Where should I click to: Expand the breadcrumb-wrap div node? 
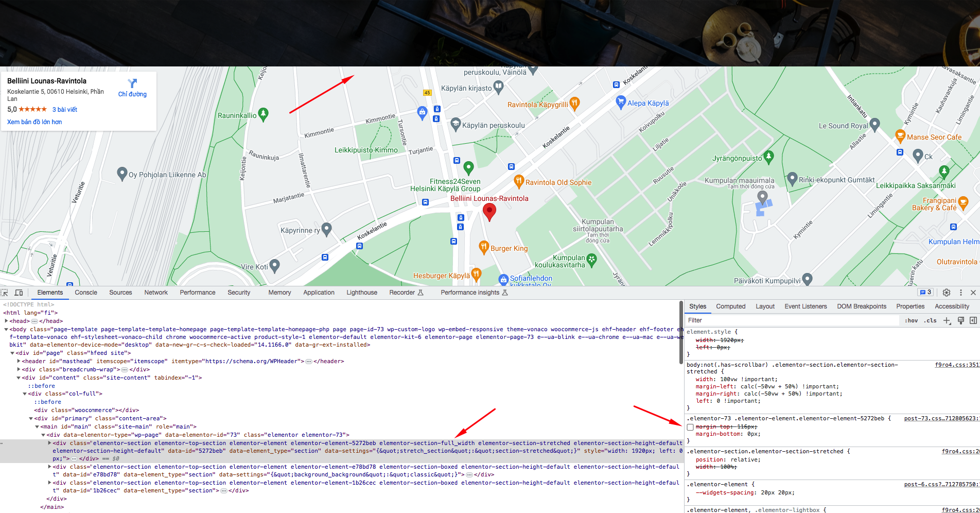[19, 369]
